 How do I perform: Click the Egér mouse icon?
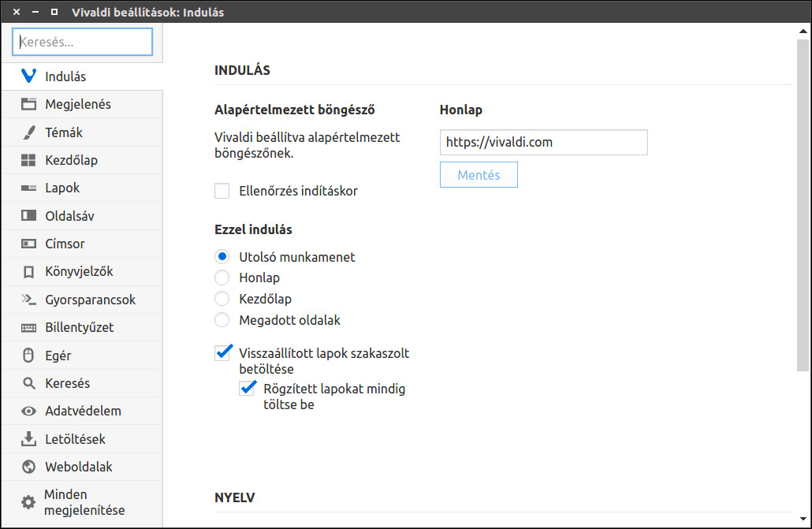click(28, 356)
